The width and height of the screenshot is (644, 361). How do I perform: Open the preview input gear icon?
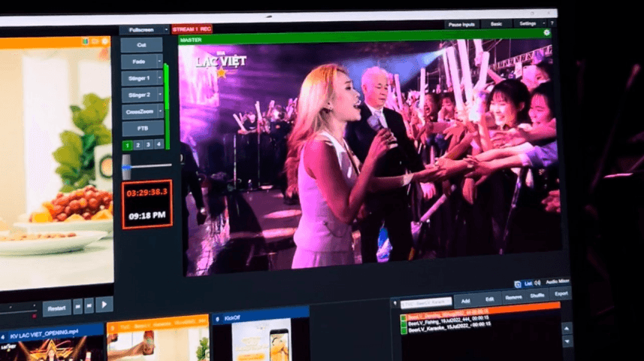(105, 41)
